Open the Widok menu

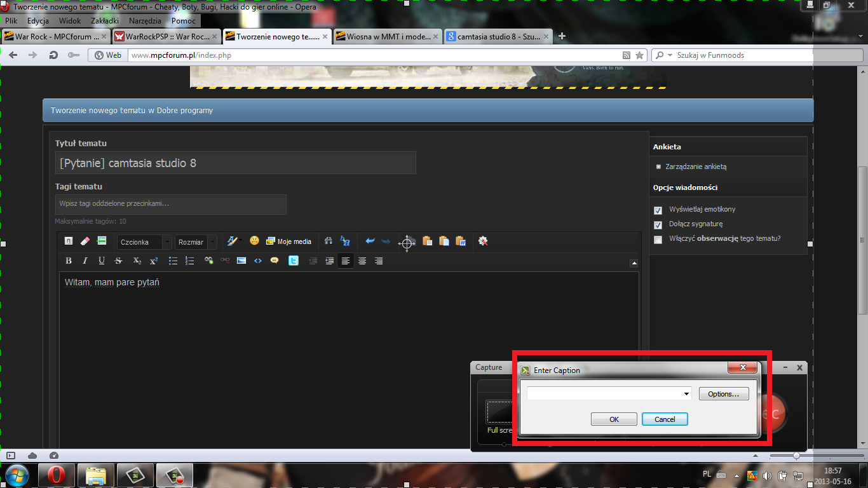coord(70,21)
